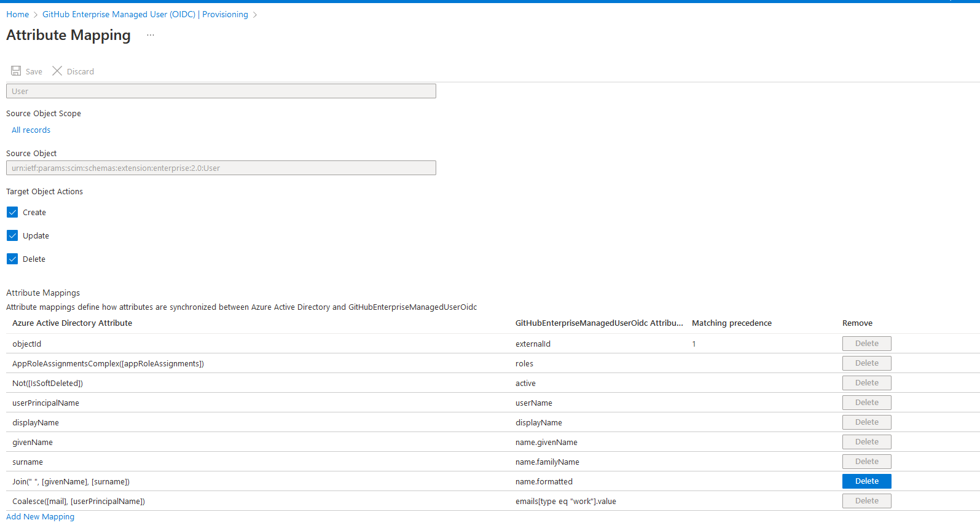Click the name.formatted target attribute
This screenshot has height=528, width=980.
click(x=544, y=481)
